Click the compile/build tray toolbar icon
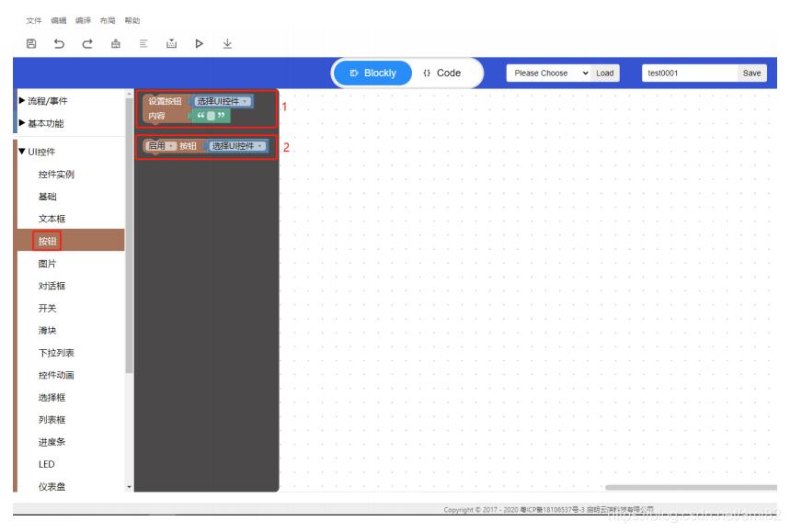The width and height of the screenshot is (790, 532). pos(171,44)
